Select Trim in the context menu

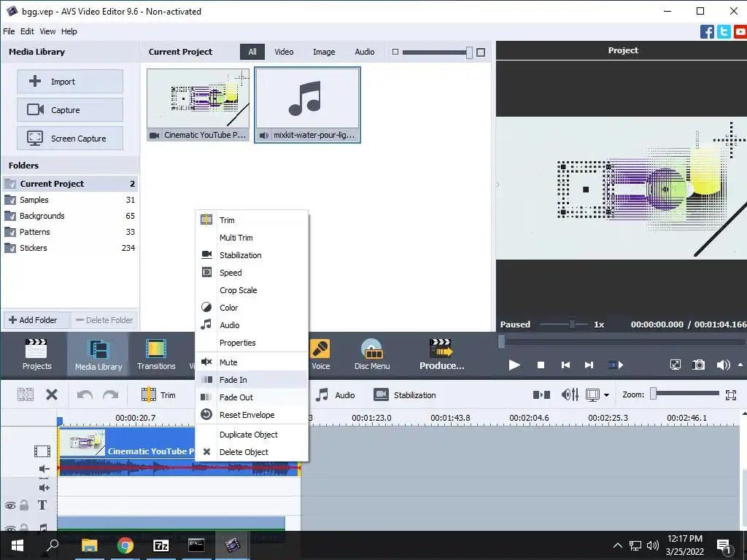[252, 220]
